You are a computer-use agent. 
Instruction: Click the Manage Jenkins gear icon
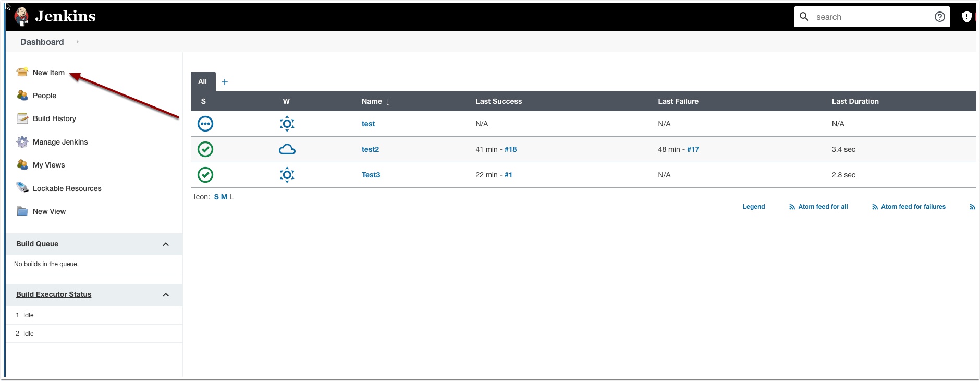(22, 141)
